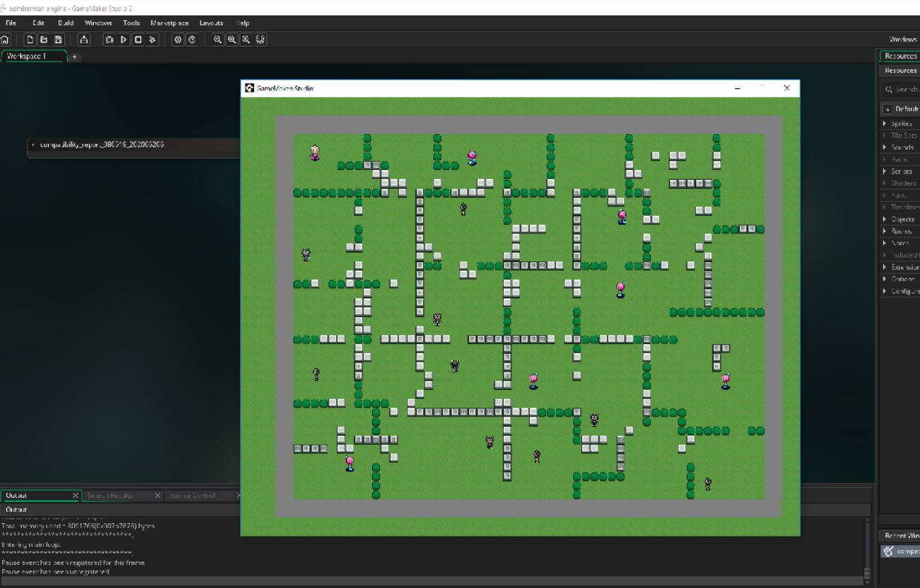Image resolution: width=920 pixels, height=588 pixels.
Task: Click the Search field in Resources panel
Action: coord(902,90)
